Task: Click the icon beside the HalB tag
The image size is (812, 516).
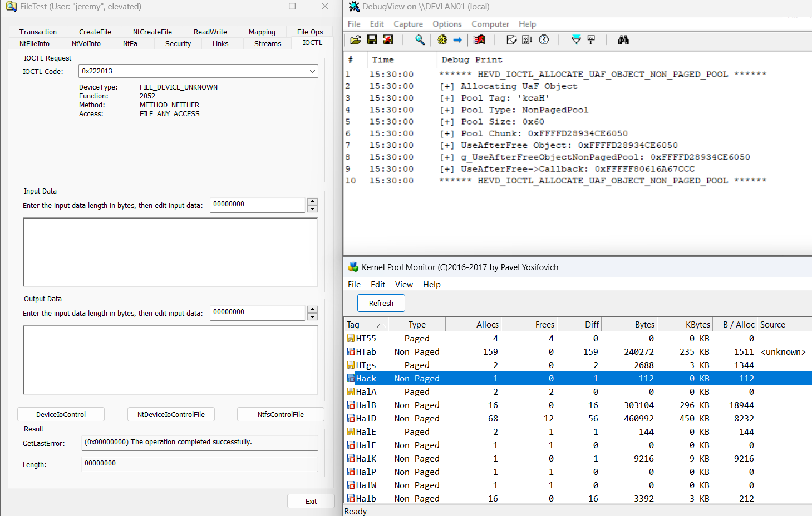Action: coord(351,405)
